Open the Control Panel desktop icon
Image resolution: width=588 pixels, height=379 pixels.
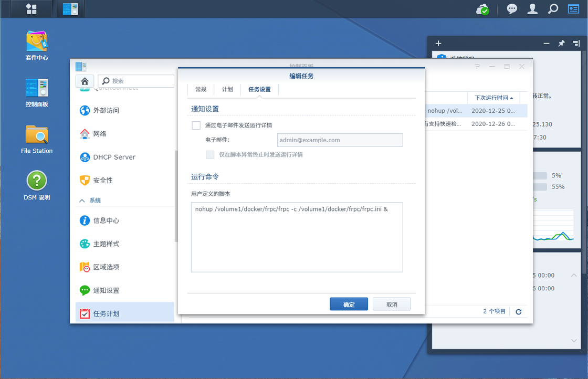pyautogui.click(x=37, y=92)
